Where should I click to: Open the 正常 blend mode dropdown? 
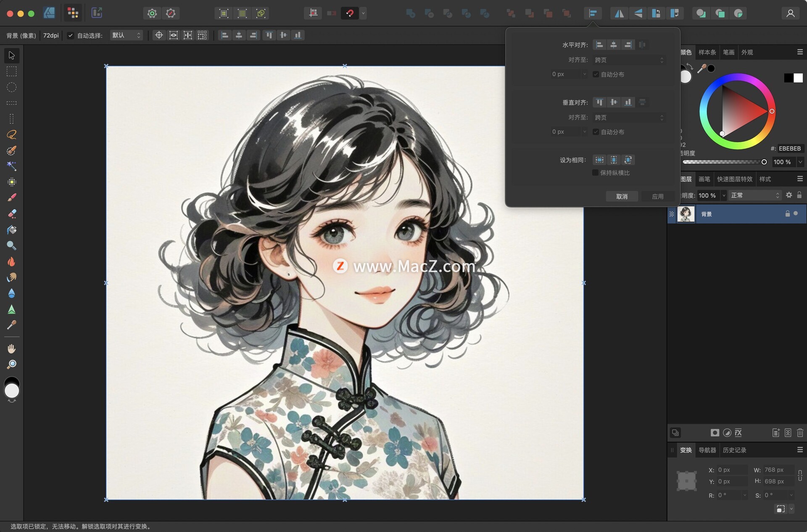(x=755, y=195)
